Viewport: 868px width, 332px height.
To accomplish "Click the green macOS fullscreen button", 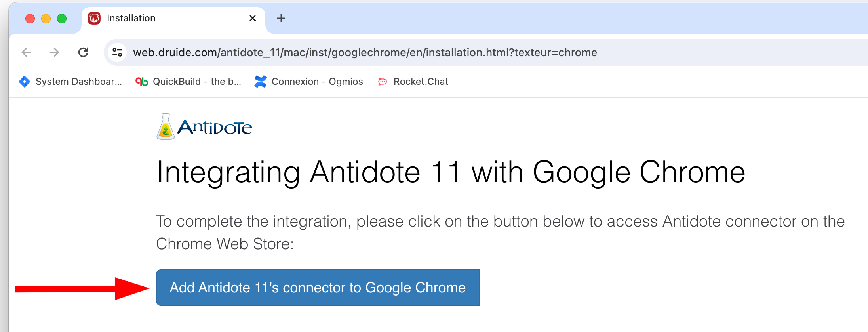I will 62,19.
